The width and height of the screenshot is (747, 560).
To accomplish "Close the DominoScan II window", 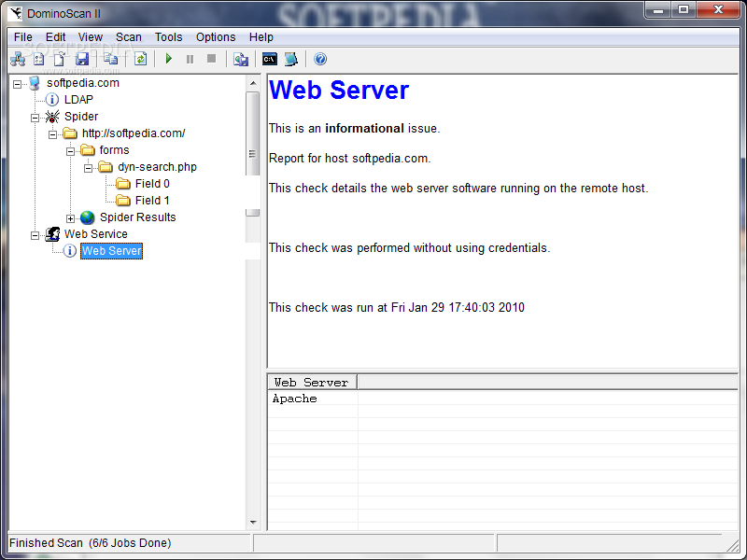I will pyautogui.click(x=719, y=10).
